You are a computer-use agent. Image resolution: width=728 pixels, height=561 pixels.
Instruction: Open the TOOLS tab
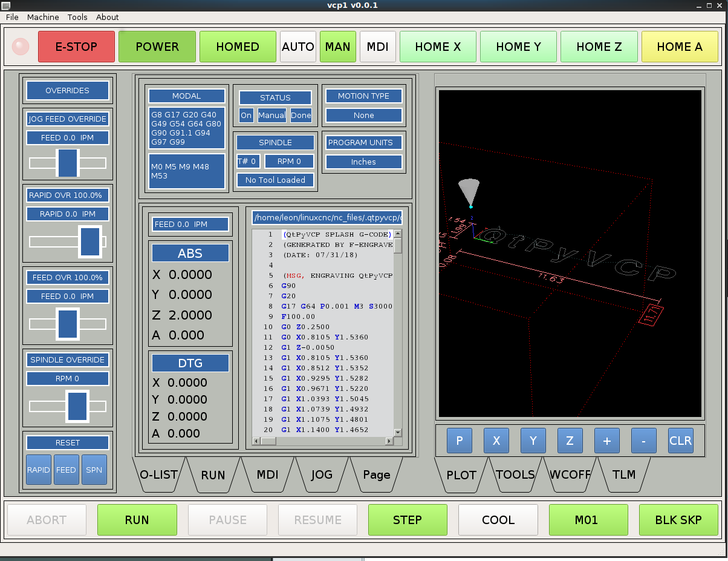(515, 474)
